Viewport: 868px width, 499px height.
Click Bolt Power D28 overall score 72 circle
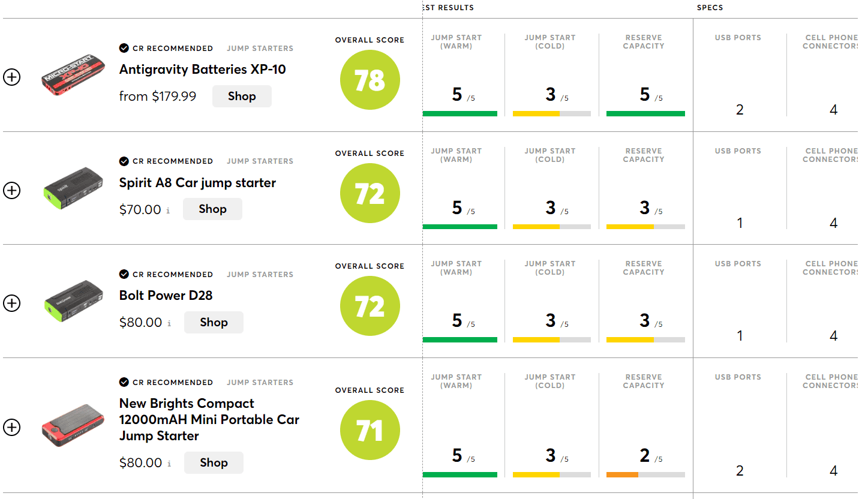370,306
